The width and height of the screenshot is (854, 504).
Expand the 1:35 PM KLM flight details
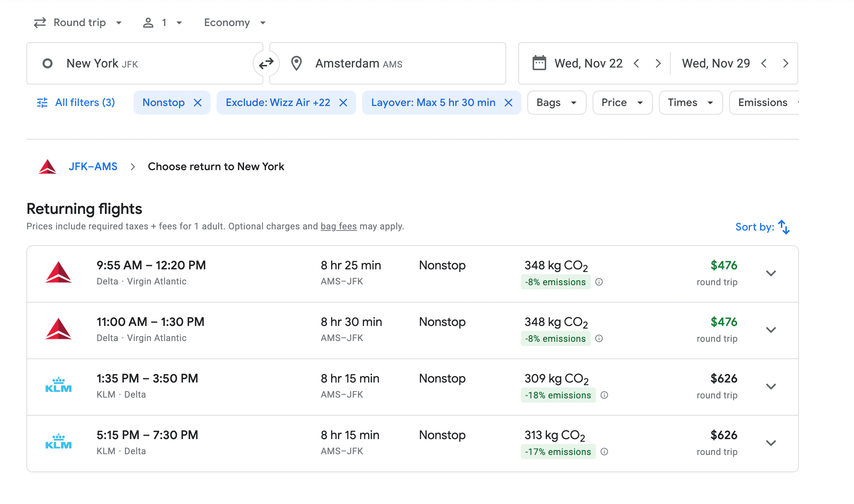771,387
